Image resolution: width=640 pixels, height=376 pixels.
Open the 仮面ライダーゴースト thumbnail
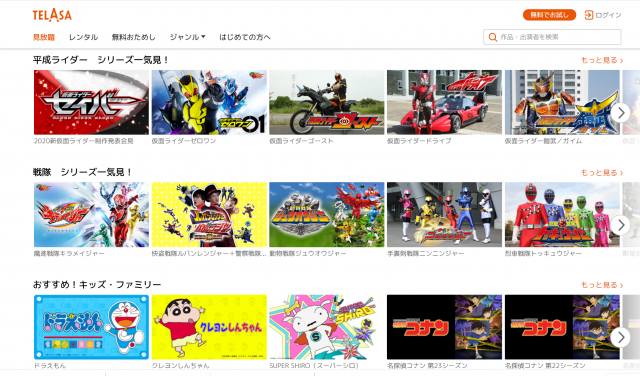[x=327, y=102]
